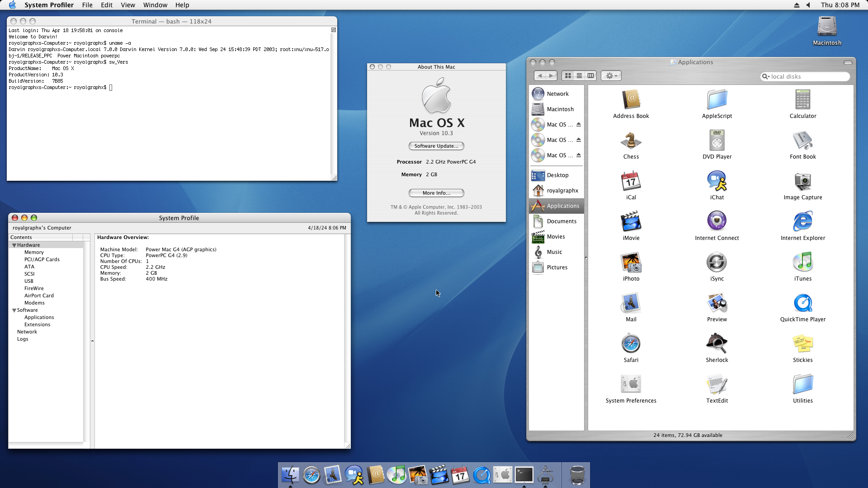The width and height of the screenshot is (868, 488).
Task: Select the Internet Explorer icon
Action: (803, 222)
